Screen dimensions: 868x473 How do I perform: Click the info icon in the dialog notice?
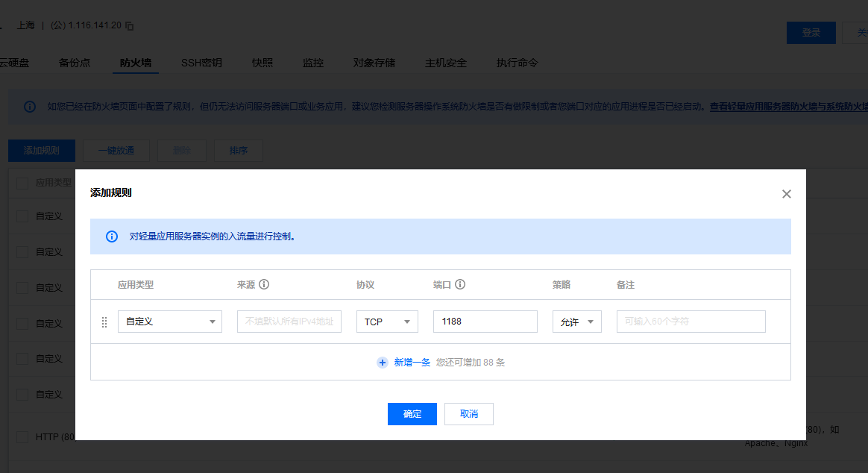tap(112, 236)
